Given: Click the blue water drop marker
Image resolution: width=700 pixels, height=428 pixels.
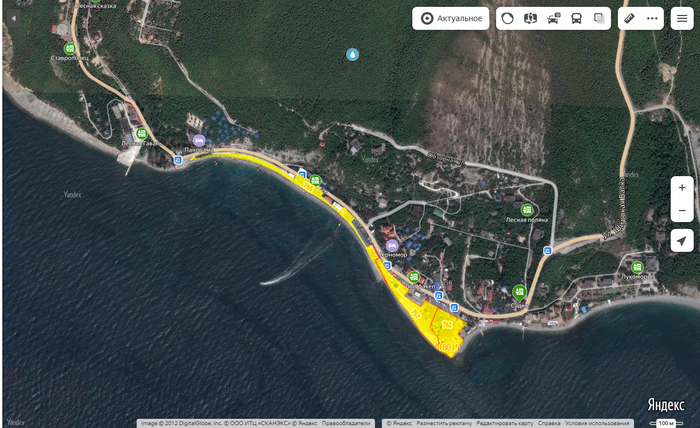Looking at the screenshot, I should pos(352,54).
